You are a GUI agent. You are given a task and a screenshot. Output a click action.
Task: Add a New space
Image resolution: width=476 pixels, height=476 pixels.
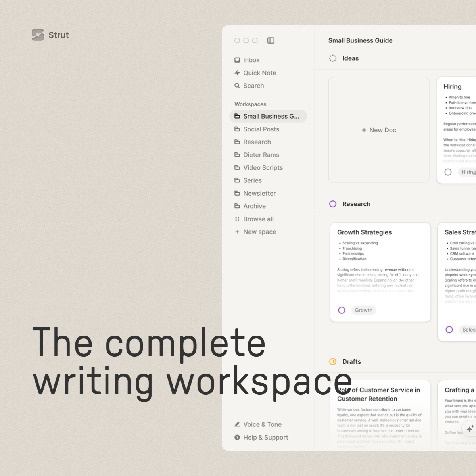point(255,232)
